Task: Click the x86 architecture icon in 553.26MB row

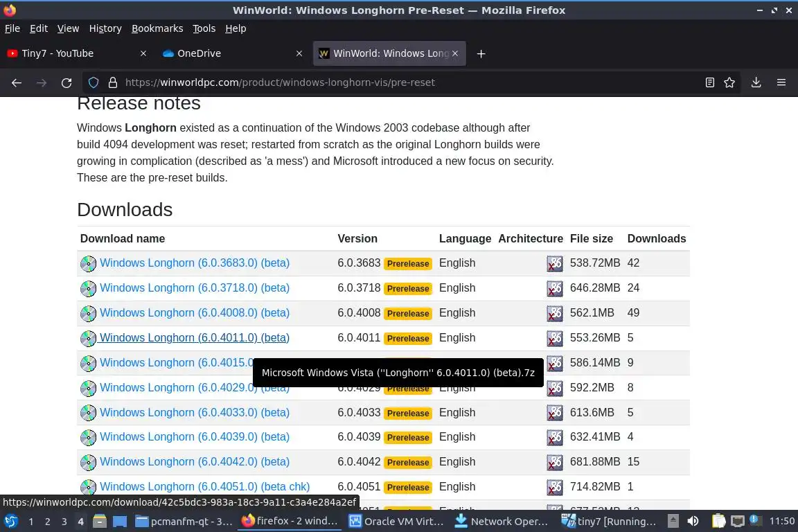Action: [x=555, y=339]
